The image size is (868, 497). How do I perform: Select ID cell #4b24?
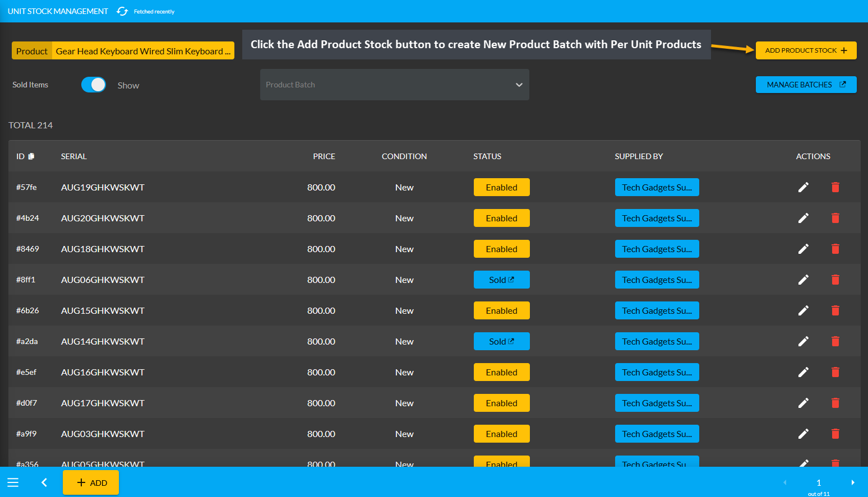(27, 218)
